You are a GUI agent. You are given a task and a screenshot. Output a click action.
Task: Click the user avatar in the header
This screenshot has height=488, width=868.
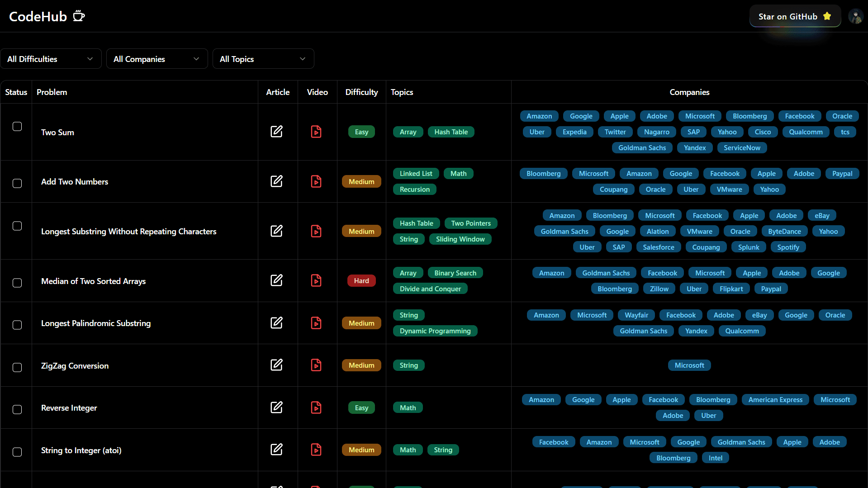pos(855,16)
